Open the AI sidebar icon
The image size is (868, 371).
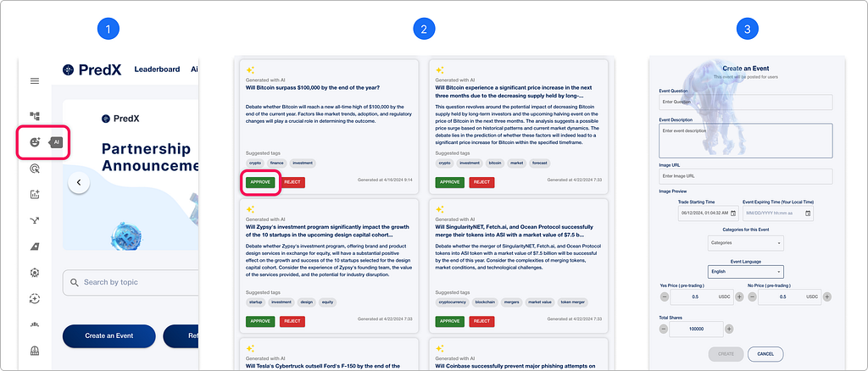click(x=35, y=142)
